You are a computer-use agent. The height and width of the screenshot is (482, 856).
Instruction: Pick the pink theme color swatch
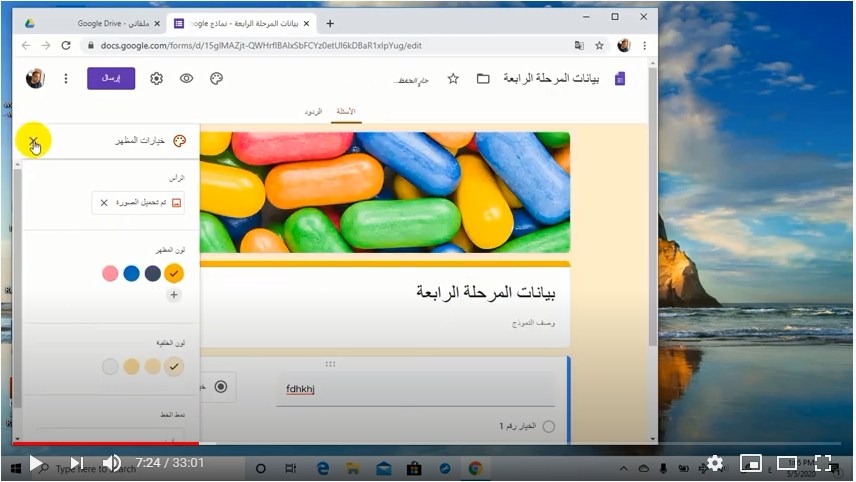(x=110, y=273)
